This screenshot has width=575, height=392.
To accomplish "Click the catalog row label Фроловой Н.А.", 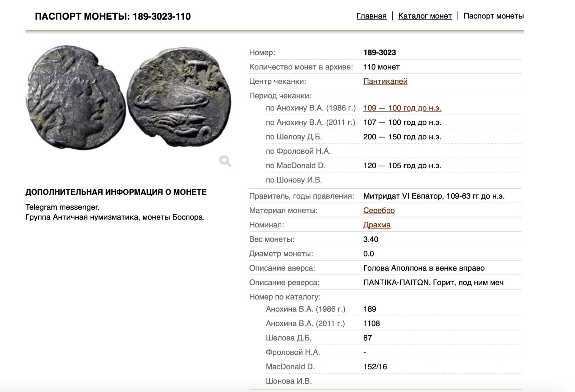I will (293, 352).
